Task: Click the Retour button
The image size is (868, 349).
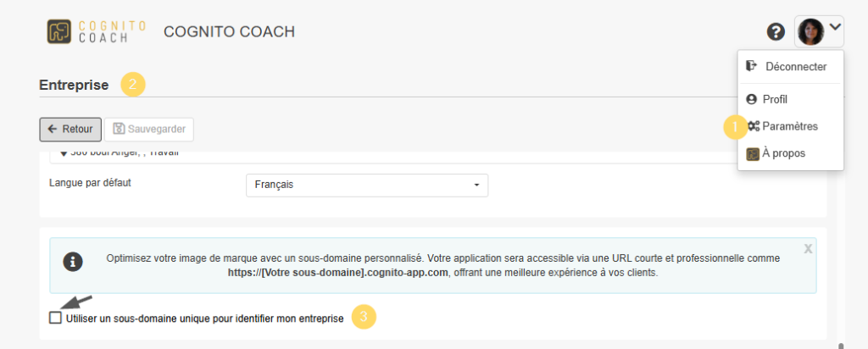Action: point(70,130)
